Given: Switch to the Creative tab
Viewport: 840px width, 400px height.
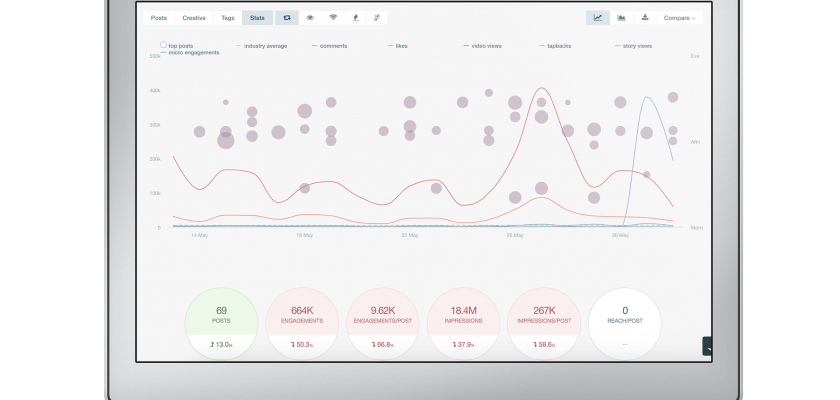Looking at the screenshot, I should coord(194,18).
